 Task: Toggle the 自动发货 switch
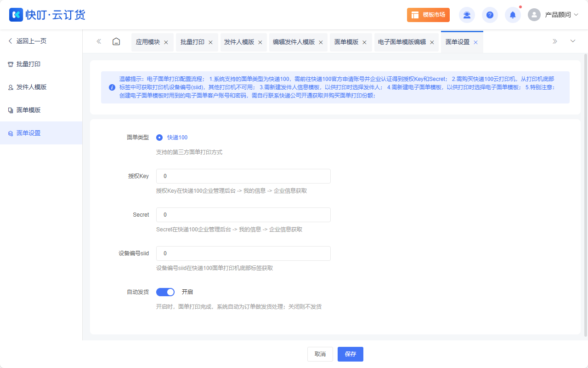point(165,292)
